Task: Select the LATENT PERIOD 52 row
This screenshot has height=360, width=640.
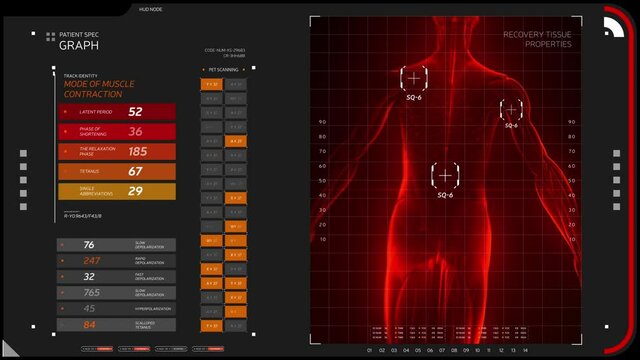Action: click(117, 112)
